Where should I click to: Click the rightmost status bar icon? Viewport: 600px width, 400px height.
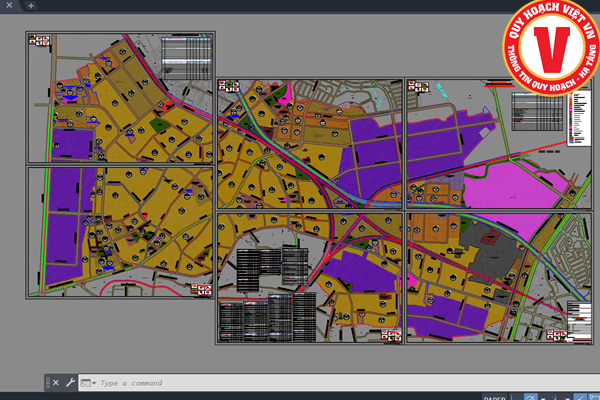point(592,396)
